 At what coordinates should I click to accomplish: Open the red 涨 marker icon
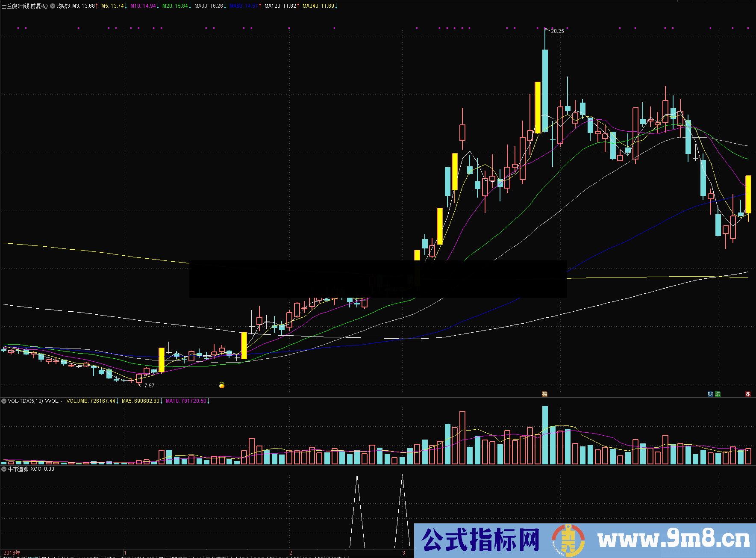[748, 394]
